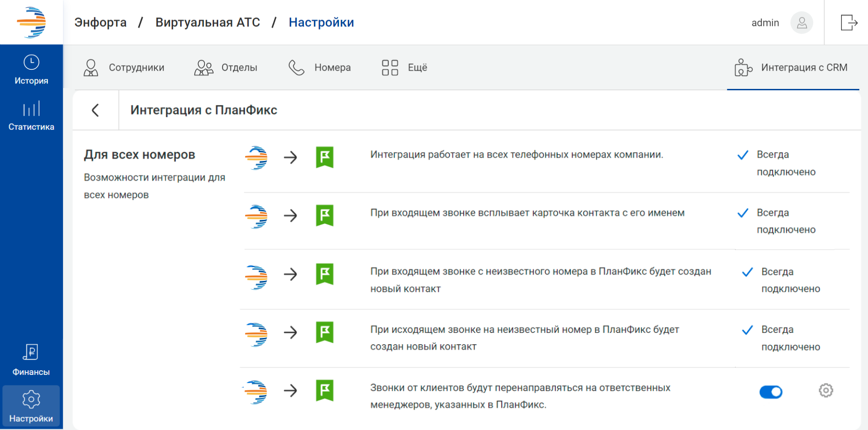Click PlanFix icon in outgoing unknown number row
This screenshot has height=430, width=868.
[x=324, y=332]
